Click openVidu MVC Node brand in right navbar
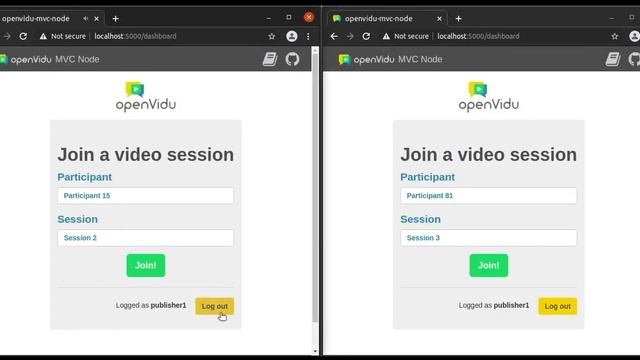Viewport: 640px width, 360px height. tap(390, 59)
